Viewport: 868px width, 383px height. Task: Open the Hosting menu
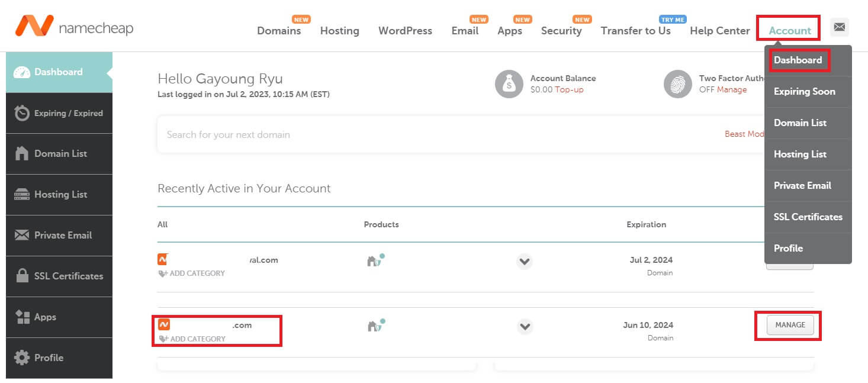(x=340, y=31)
